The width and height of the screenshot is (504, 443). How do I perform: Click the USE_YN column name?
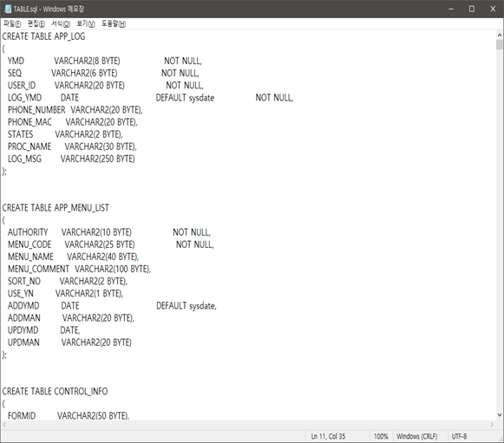click(x=20, y=293)
